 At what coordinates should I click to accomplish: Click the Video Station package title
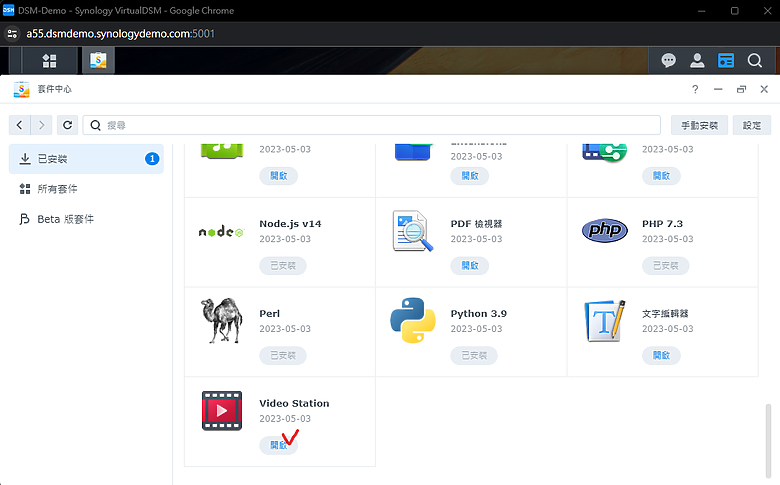coord(294,403)
